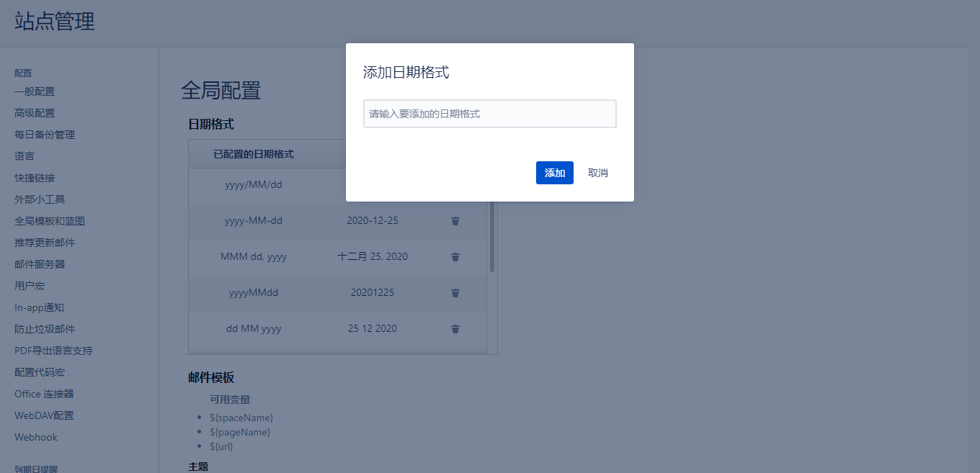Select Webhook in the sidebar
980x473 pixels.
click(36, 437)
